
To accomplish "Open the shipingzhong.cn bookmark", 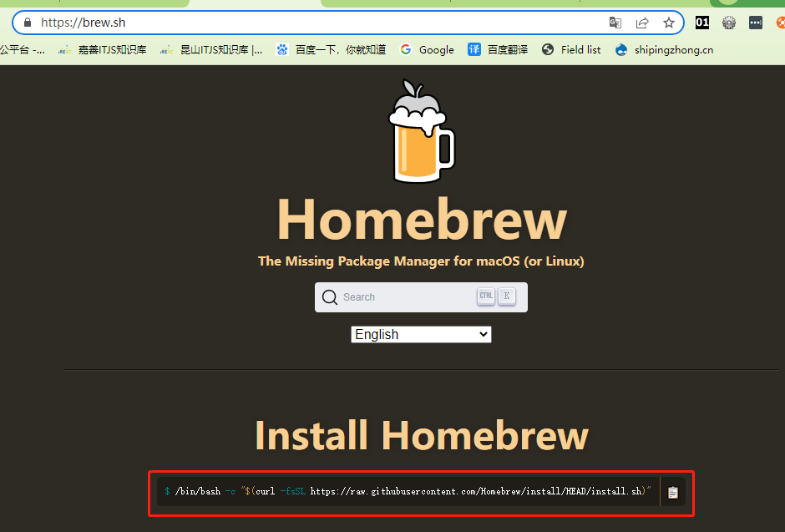I will 665,49.
